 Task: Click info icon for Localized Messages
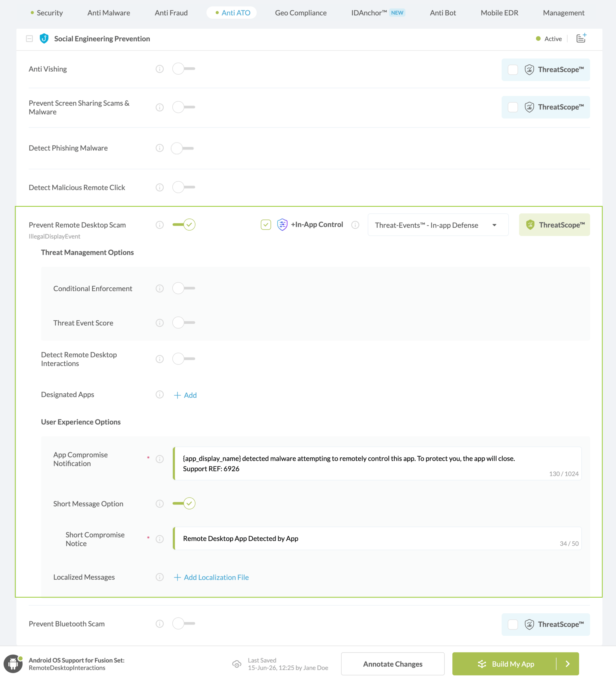click(159, 577)
